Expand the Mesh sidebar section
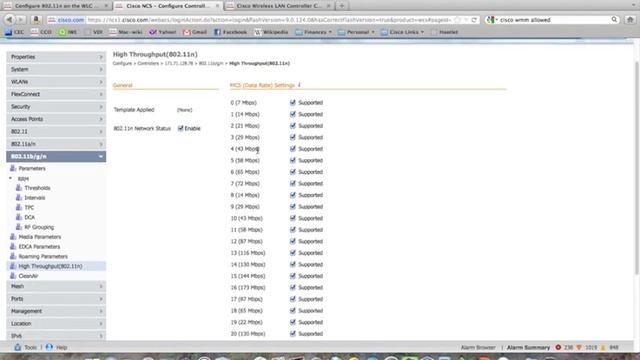Viewport: 640px width, 360px height. [x=56, y=286]
